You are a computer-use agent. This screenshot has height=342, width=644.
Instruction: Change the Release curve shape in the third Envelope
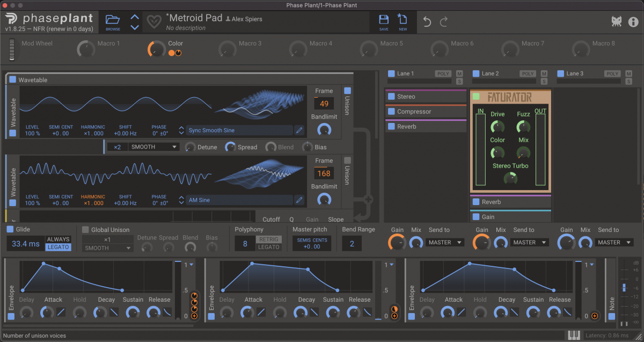(568, 312)
